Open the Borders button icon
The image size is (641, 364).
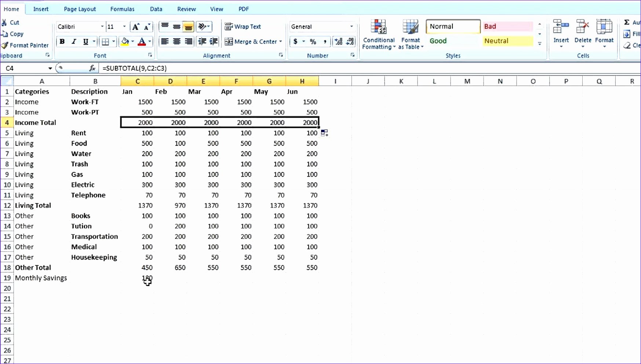105,41
